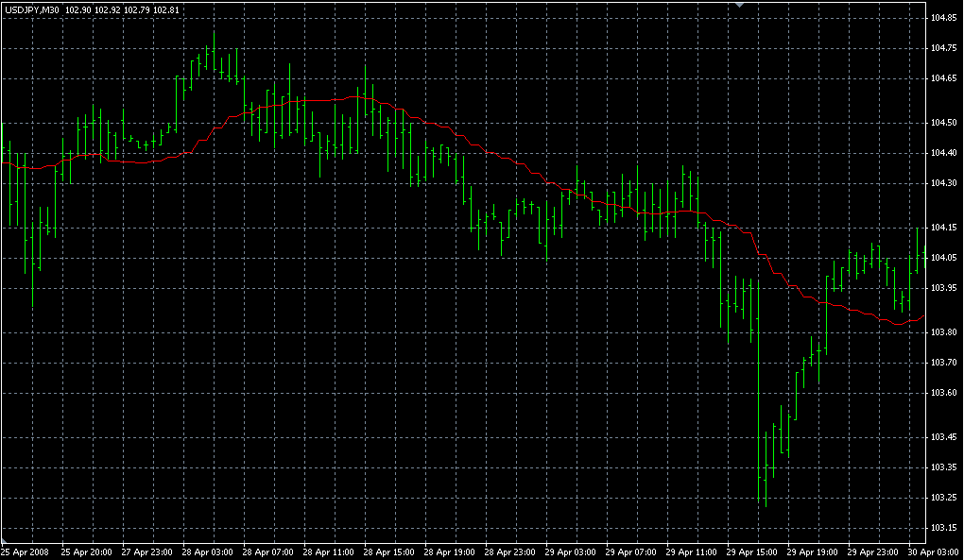Click the 25 Apr 2008 date label
The image size is (964, 560).
click(25, 551)
